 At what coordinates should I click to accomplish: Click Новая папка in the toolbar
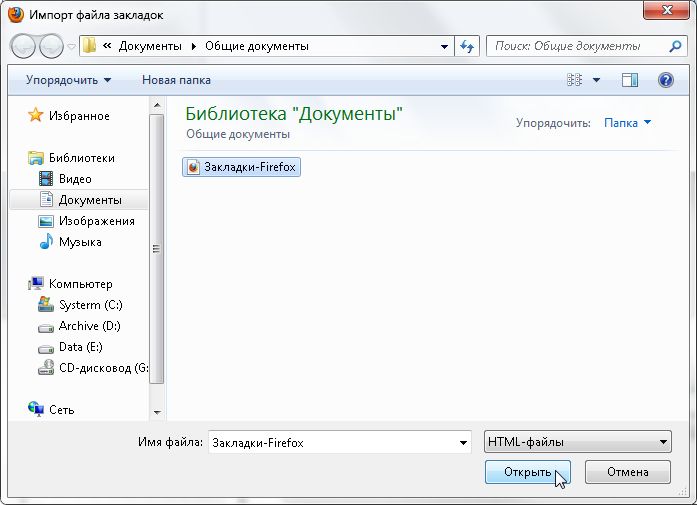point(176,80)
